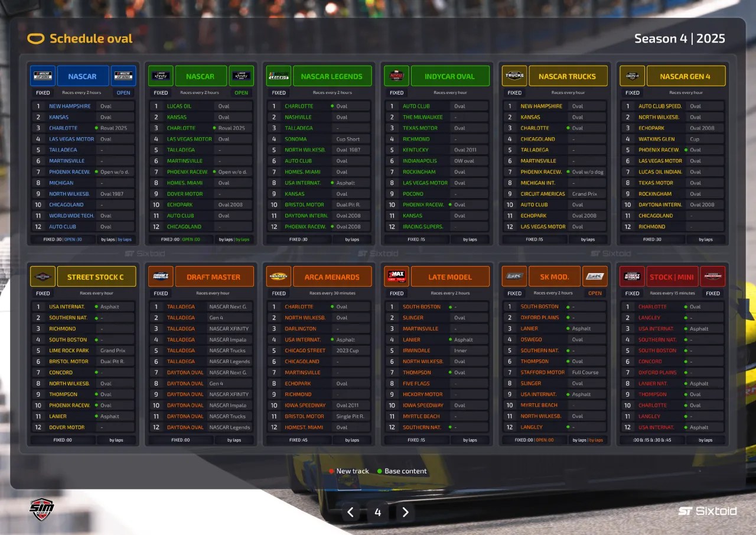Click the right SK Mod logo
The height and width of the screenshot is (535, 756).
[595, 277]
